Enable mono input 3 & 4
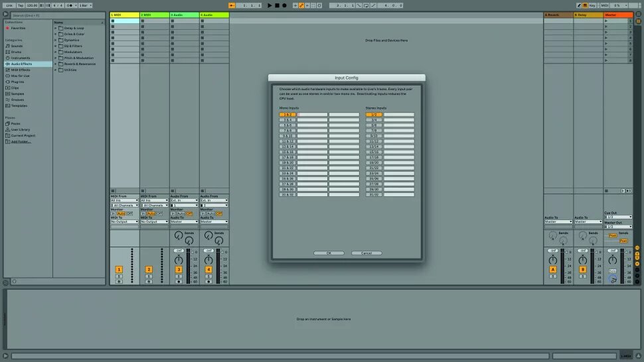 288,120
